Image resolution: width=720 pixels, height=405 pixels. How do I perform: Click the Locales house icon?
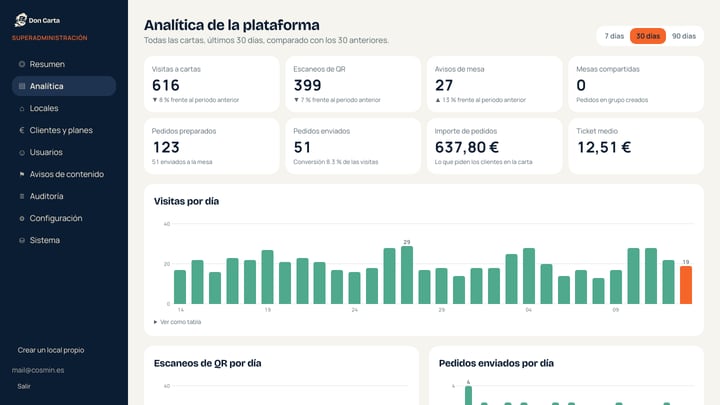pyautogui.click(x=22, y=108)
